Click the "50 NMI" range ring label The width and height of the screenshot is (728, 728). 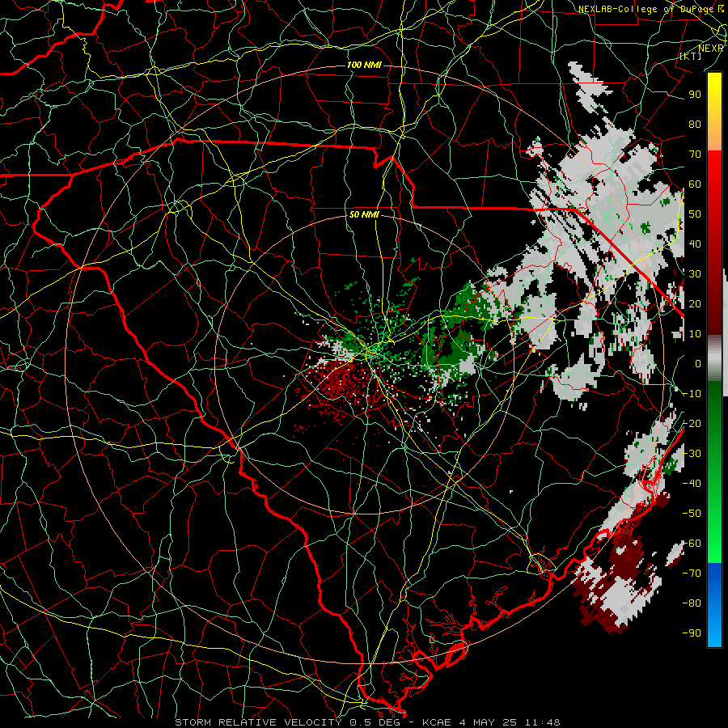[364, 214]
